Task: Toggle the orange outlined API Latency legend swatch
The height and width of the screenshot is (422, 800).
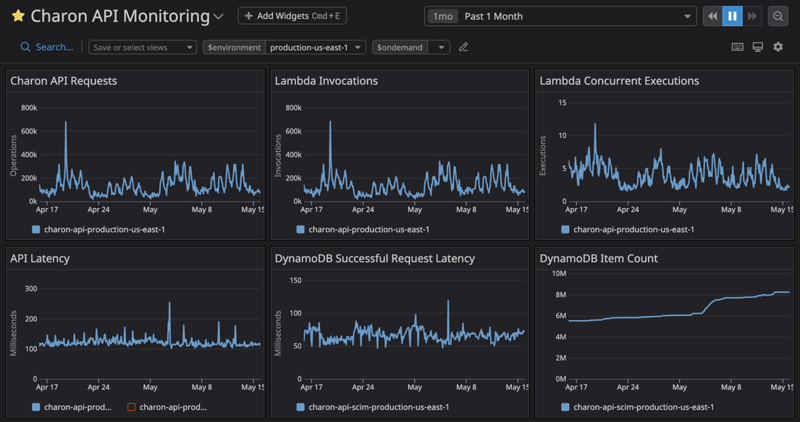Action: 131,407
